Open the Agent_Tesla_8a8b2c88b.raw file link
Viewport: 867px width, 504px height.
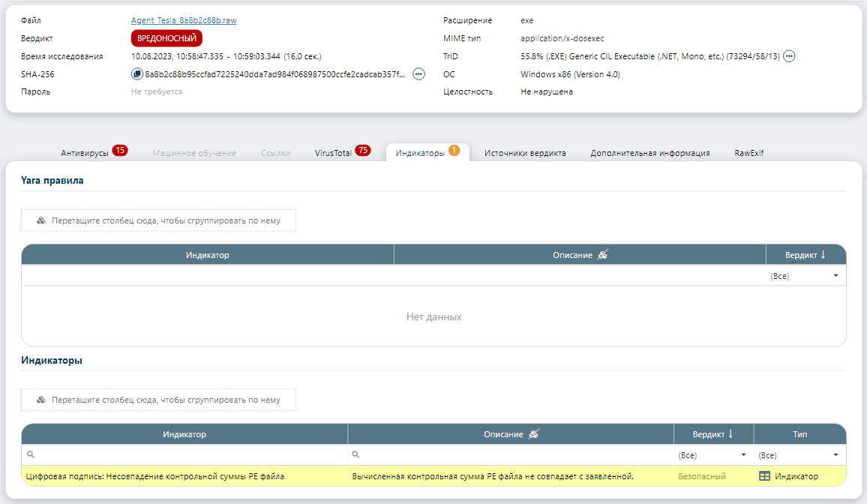coord(184,20)
